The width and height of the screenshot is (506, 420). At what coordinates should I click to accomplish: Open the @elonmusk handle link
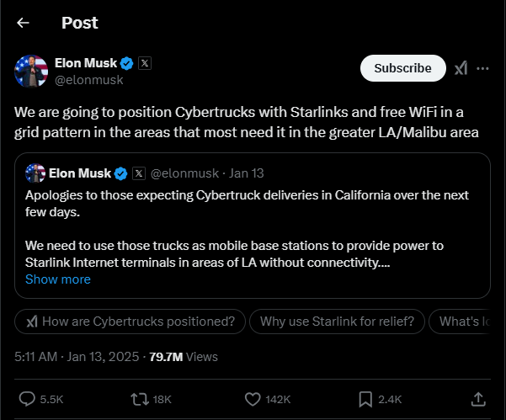click(89, 80)
